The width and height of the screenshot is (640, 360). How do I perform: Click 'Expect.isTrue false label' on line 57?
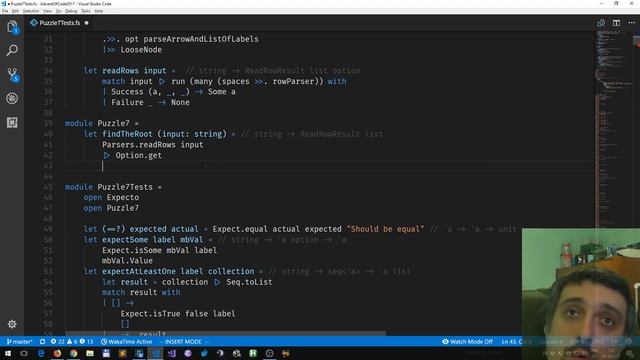click(x=178, y=313)
